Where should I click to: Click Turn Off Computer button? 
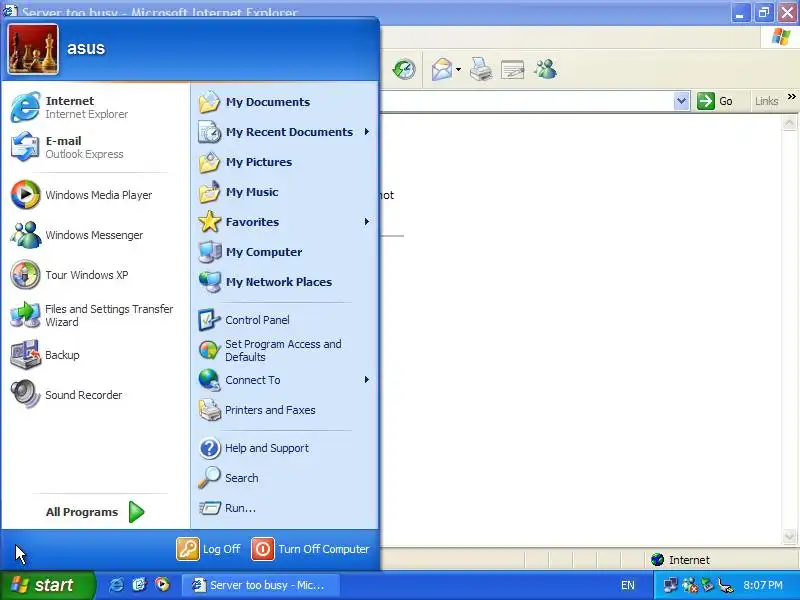pos(310,549)
